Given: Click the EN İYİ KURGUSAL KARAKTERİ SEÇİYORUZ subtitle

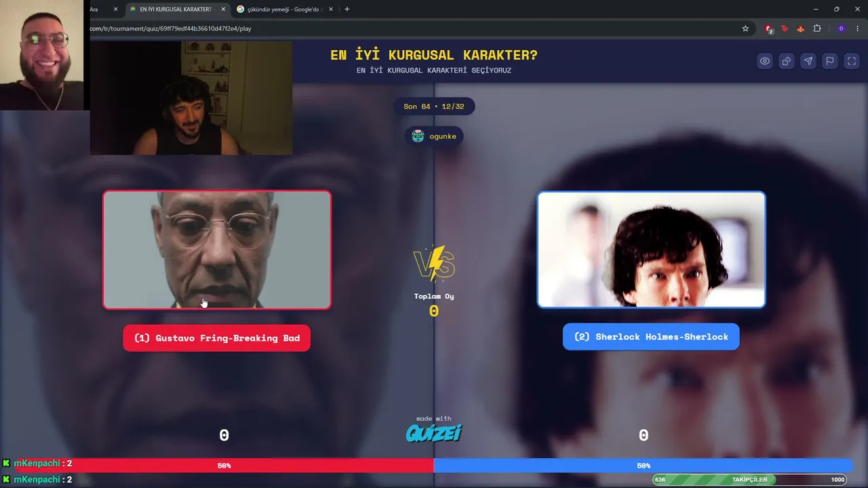Looking at the screenshot, I should tap(434, 70).
